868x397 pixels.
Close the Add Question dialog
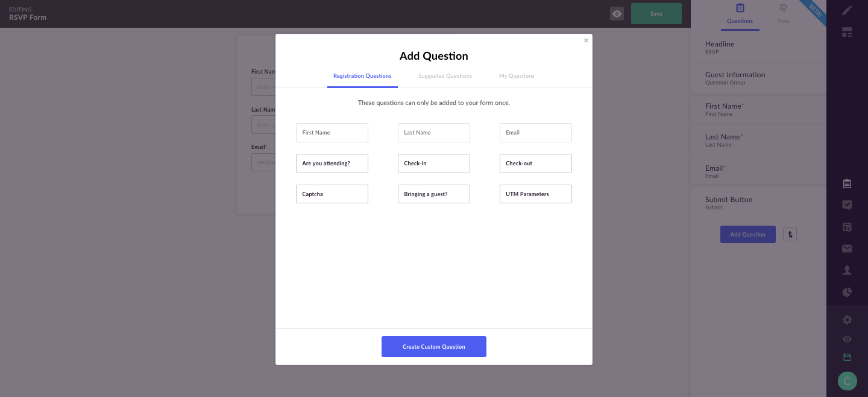point(586,40)
